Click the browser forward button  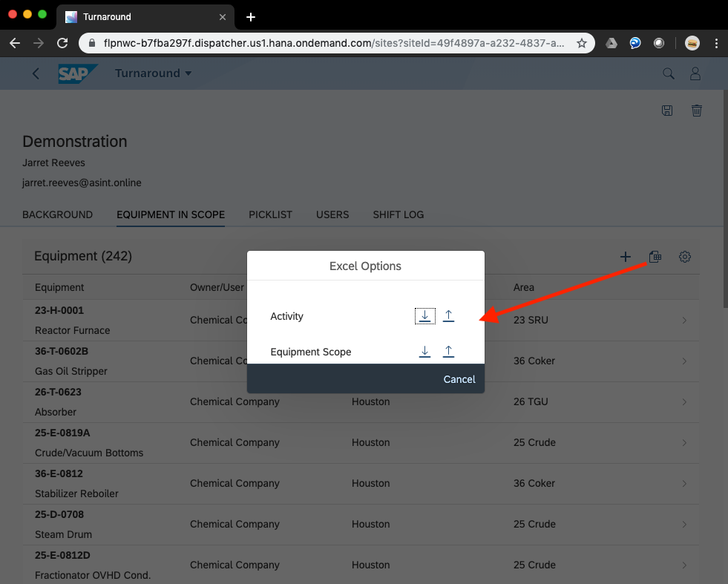click(39, 43)
